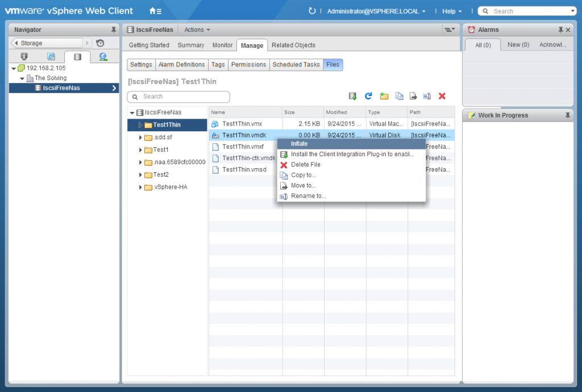
Task: Open the Administrator@VSPHERE.LOCAL user dropdown
Action: [x=376, y=11]
